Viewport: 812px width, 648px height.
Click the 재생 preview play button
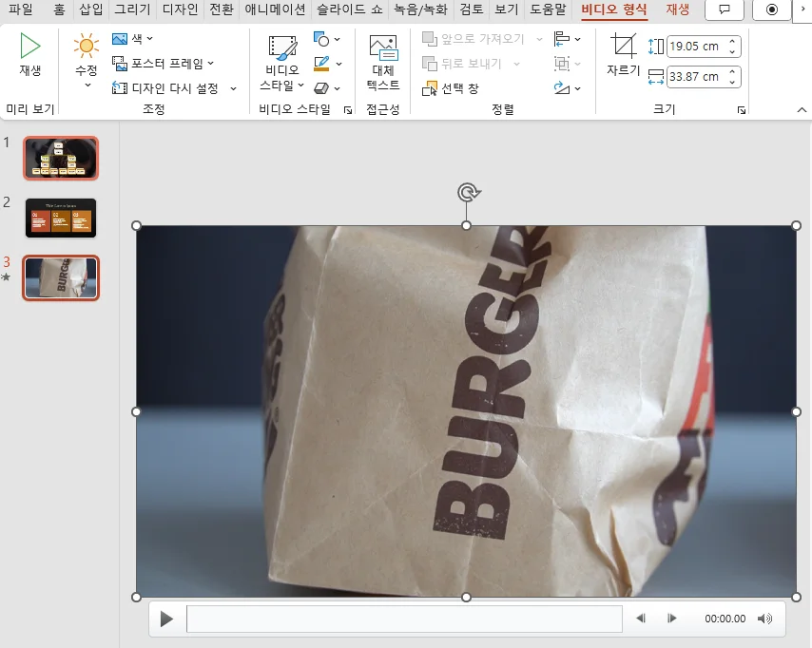pyautogui.click(x=30, y=54)
